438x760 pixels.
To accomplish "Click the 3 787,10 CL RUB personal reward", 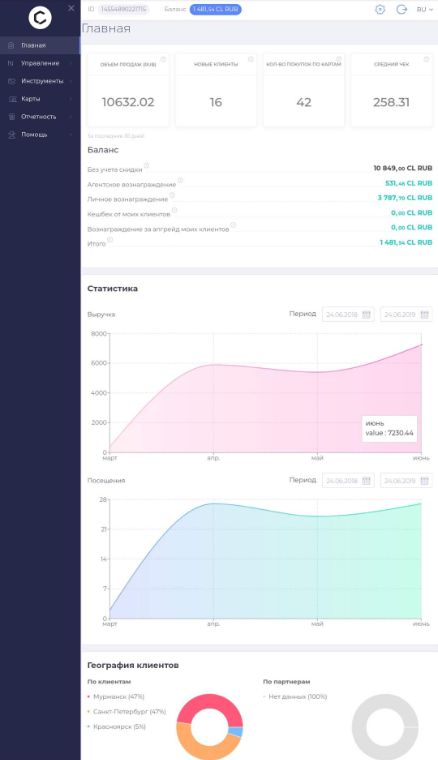I will point(405,198).
